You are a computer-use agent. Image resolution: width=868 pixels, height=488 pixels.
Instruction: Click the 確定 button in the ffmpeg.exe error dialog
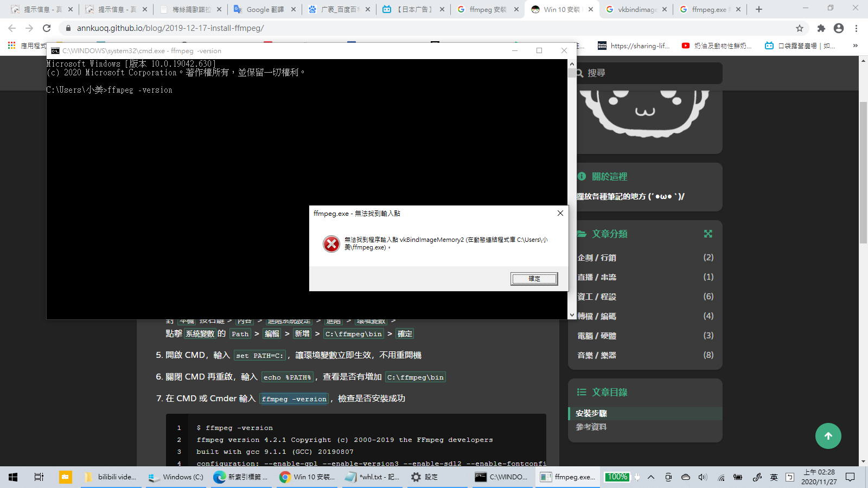coord(534,279)
